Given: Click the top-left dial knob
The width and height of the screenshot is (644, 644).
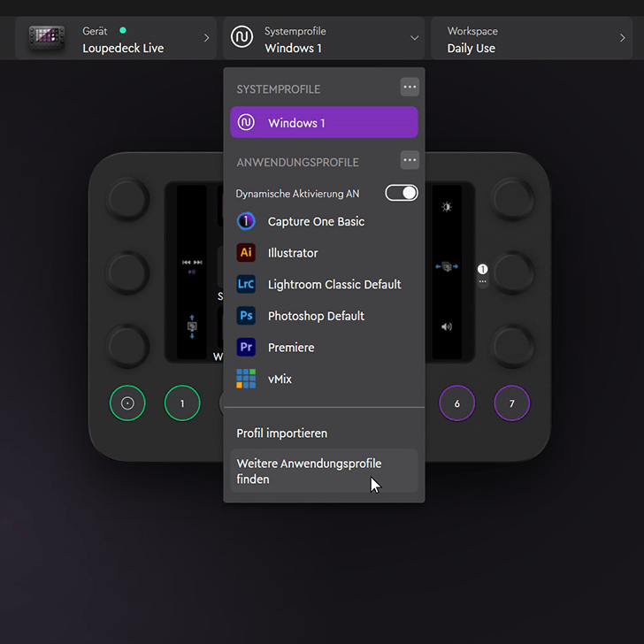Looking at the screenshot, I should point(127,199).
